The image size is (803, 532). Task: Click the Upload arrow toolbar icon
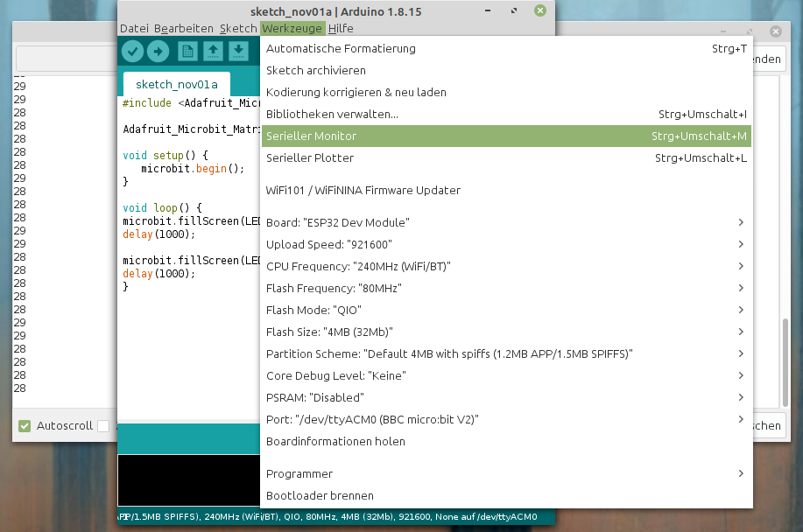[158, 51]
